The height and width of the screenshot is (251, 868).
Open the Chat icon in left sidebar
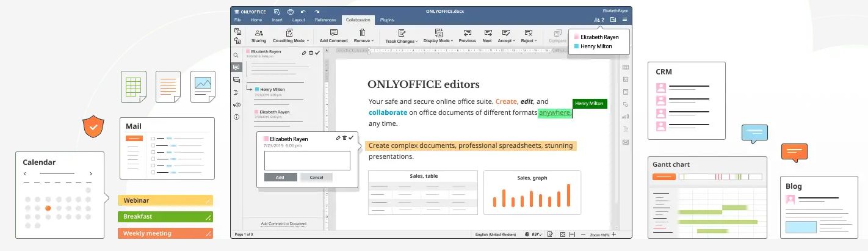point(236,80)
